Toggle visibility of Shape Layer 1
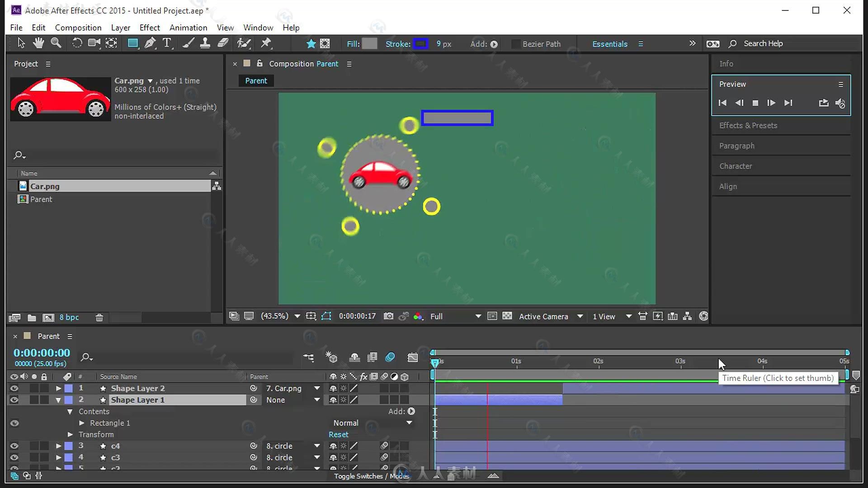Viewport: 868px width, 488px height. coord(14,399)
